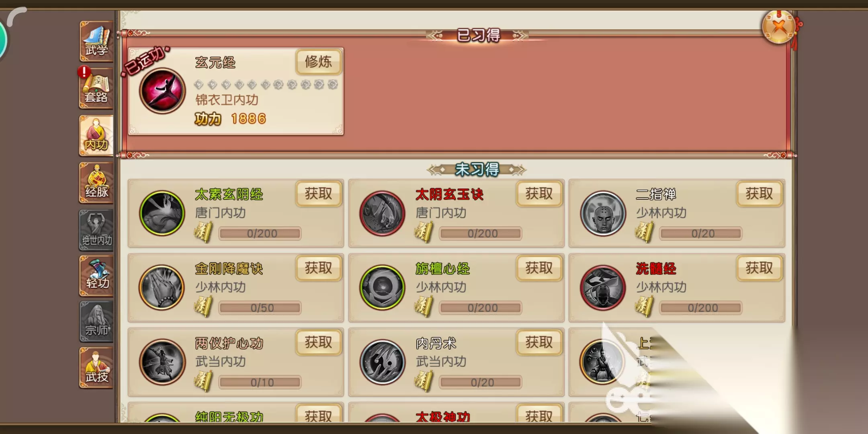This screenshot has width=868, height=434.
Task: Select the 经脉 sidebar icon
Action: coord(96,183)
